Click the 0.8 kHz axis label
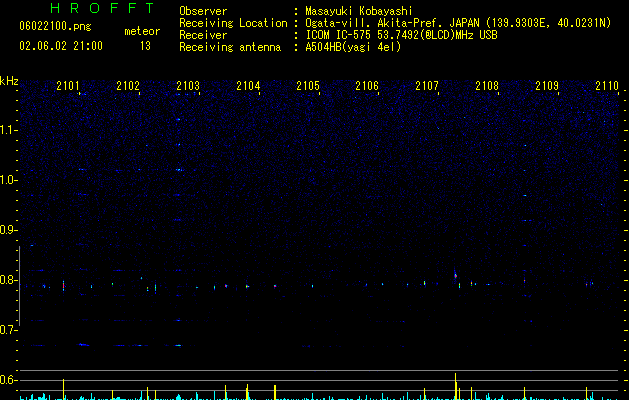Screen dimensions: 629x400 click(x=9, y=280)
